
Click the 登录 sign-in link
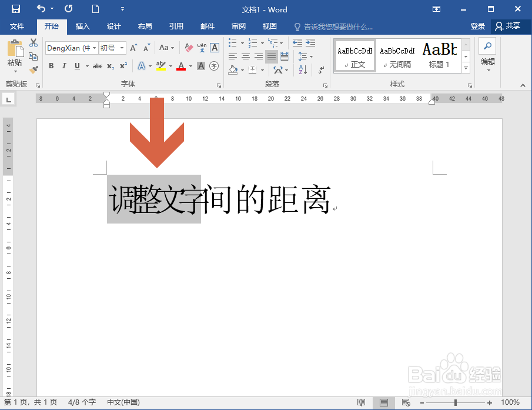point(478,26)
